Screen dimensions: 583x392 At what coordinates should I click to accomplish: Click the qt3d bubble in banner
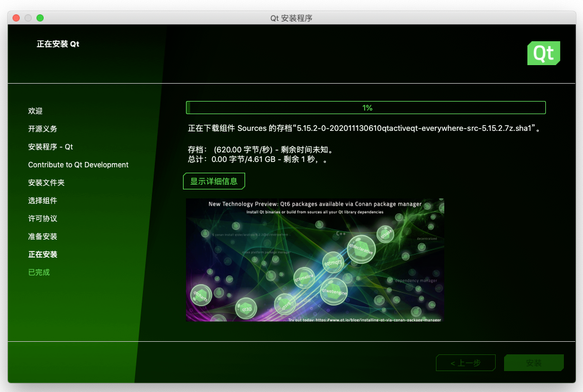tap(246, 308)
